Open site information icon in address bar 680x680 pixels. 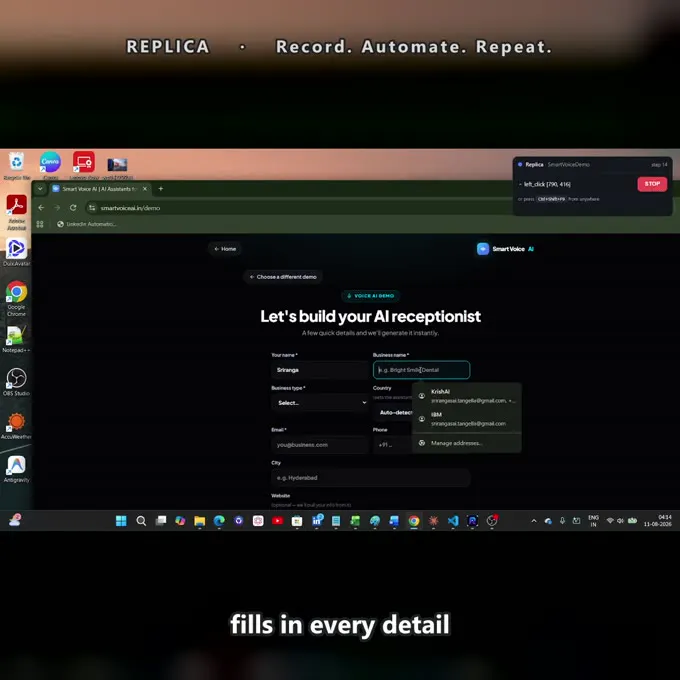click(x=92, y=208)
